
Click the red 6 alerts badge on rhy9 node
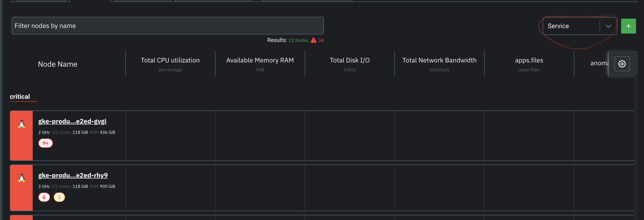coord(44,197)
